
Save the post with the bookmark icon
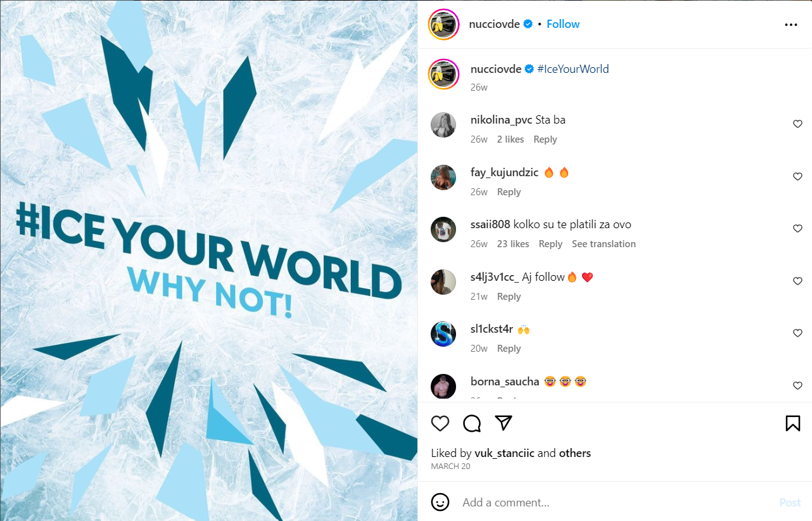pyautogui.click(x=793, y=423)
